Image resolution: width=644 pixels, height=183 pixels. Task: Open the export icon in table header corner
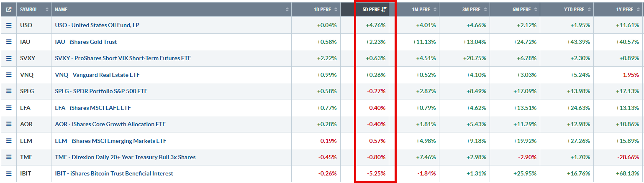(8, 9)
